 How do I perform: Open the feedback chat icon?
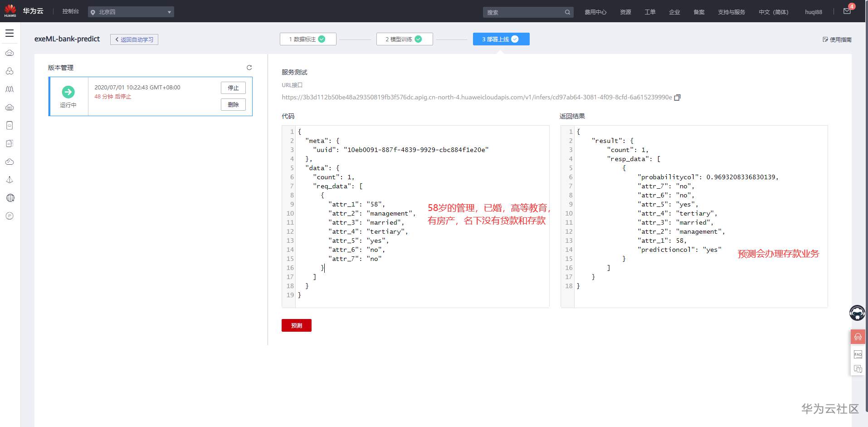(x=858, y=369)
